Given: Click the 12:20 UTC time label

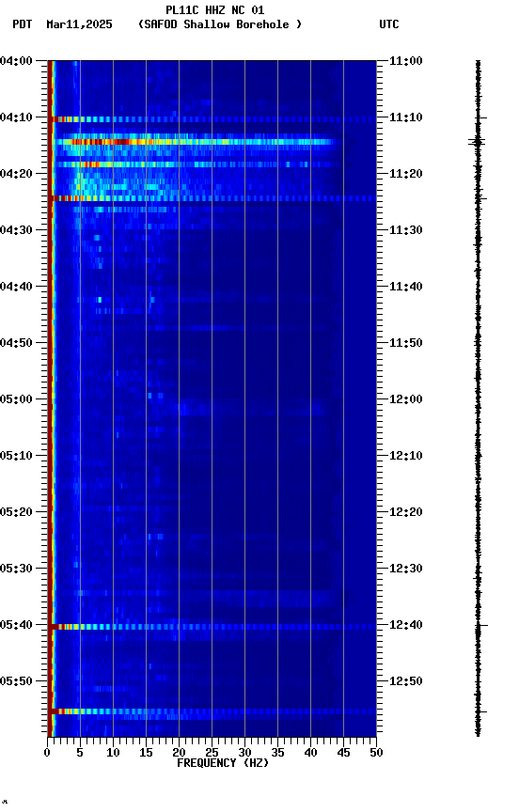Looking at the screenshot, I should (406, 513).
